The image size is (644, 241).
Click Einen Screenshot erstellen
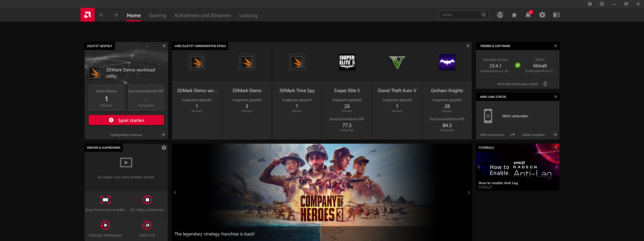105,203
